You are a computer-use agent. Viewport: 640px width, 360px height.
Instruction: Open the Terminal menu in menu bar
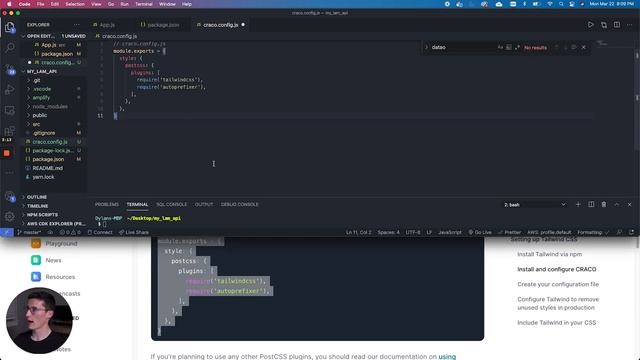(x=144, y=4)
